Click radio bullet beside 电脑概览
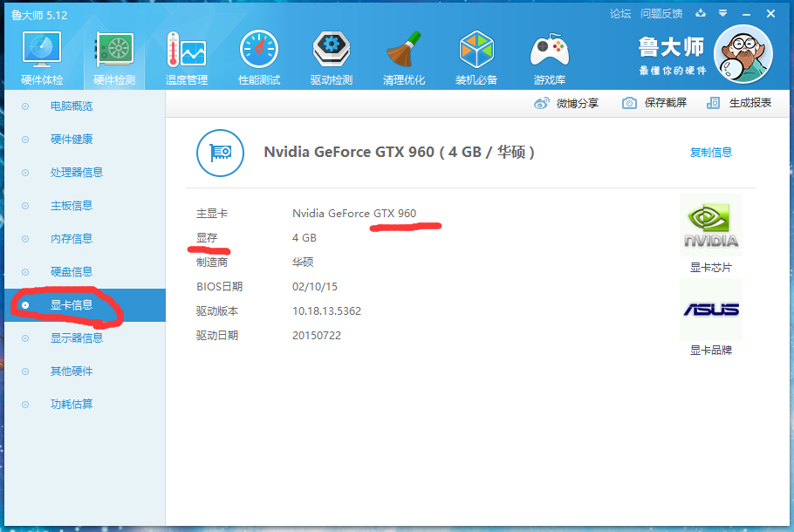The width and height of the screenshot is (794, 532). 25,106
